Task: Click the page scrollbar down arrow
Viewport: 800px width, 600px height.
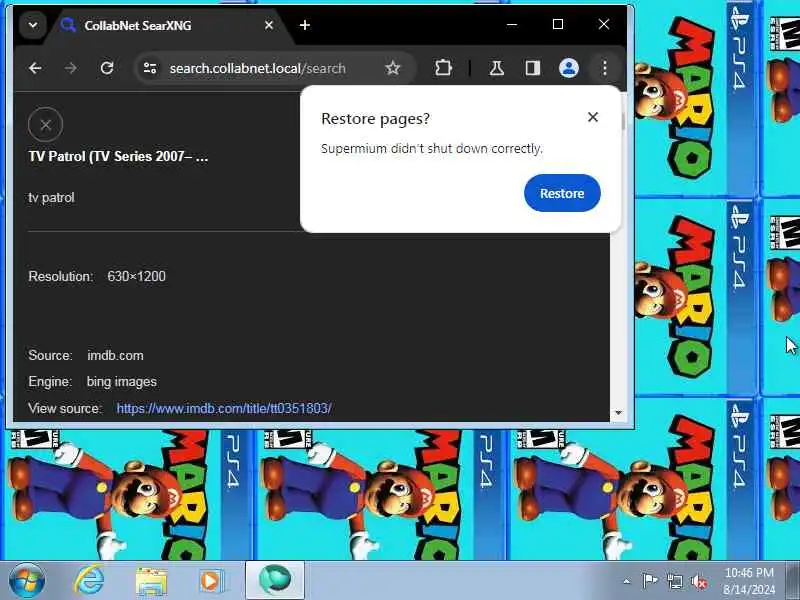Action: pos(618,413)
